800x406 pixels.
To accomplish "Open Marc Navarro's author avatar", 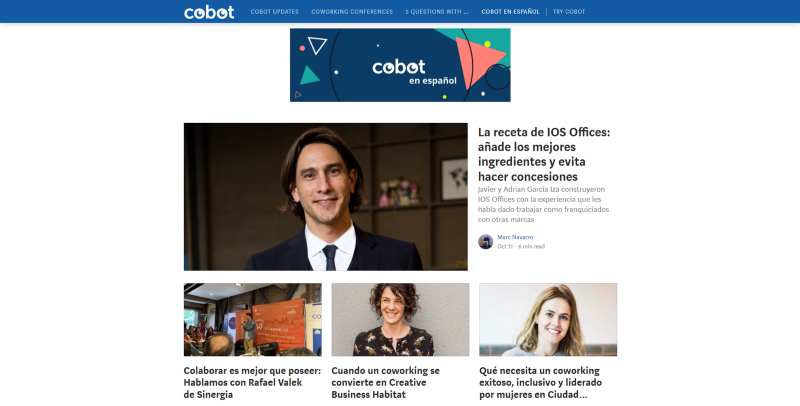I will click(x=485, y=242).
